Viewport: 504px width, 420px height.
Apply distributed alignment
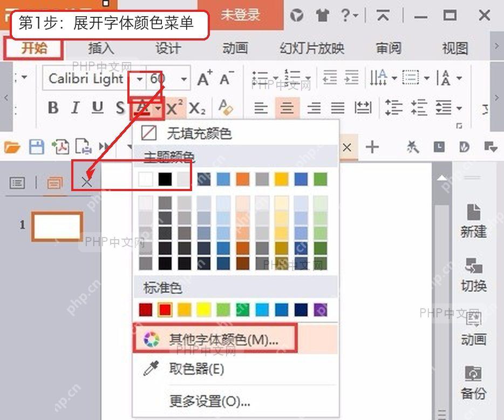coord(363,108)
